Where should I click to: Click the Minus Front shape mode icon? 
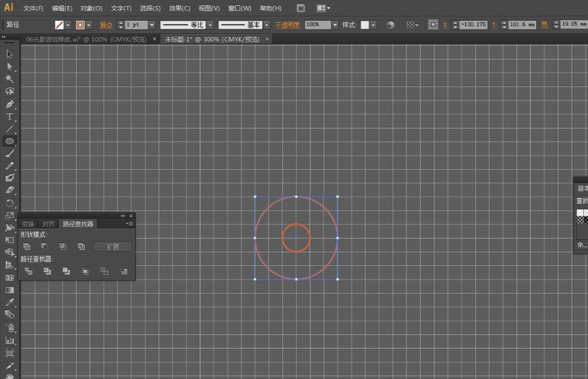pyautogui.click(x=45, y=246)
